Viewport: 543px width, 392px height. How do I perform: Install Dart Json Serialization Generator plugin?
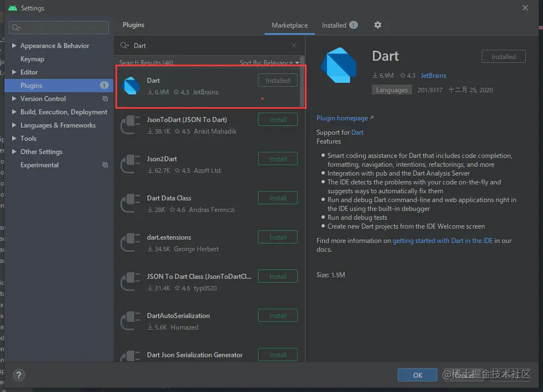(x=277, y=354)
